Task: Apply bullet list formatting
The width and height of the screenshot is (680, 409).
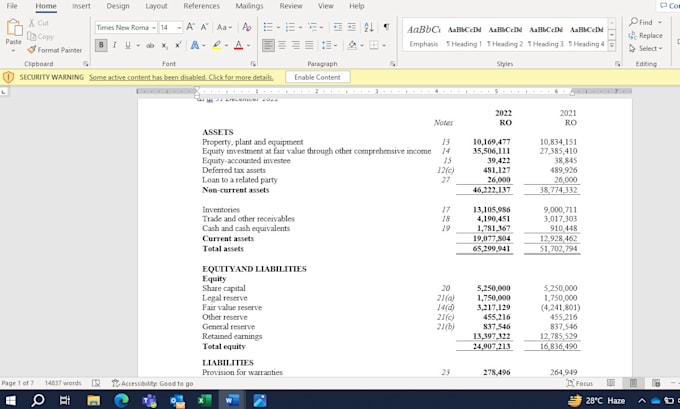Action: (x=268, y=27)
